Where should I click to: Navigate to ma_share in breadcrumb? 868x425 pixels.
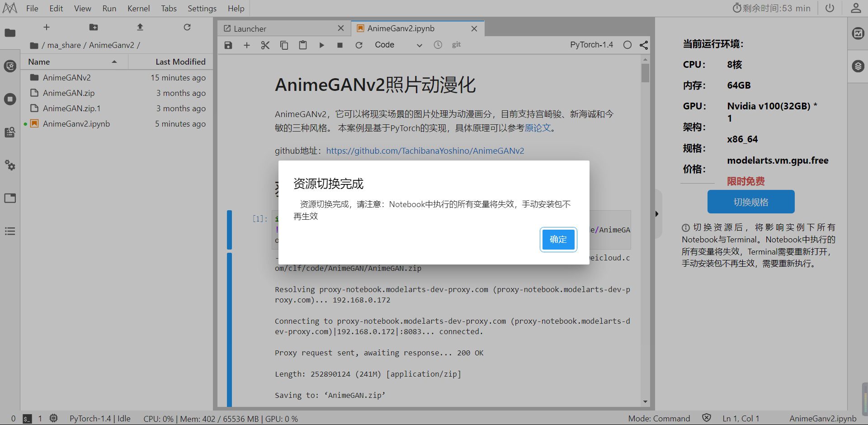pyautogui.click(x=64, y=45)
